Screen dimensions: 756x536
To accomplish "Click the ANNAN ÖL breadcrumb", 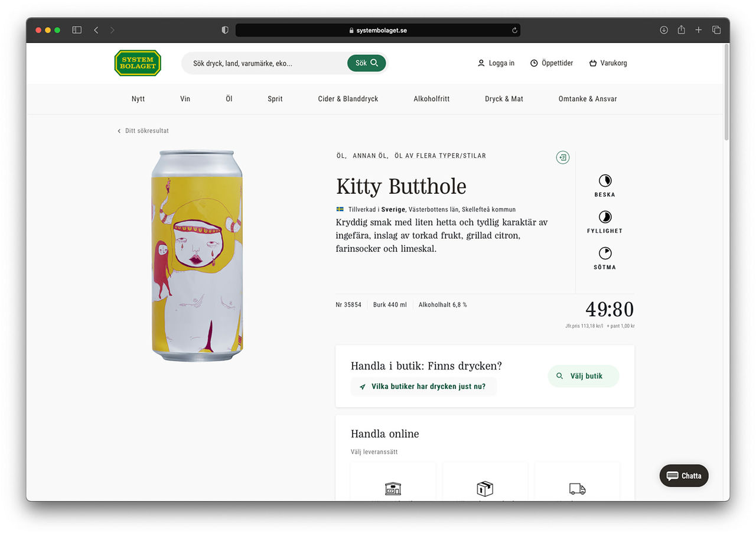I will (370, 156).
